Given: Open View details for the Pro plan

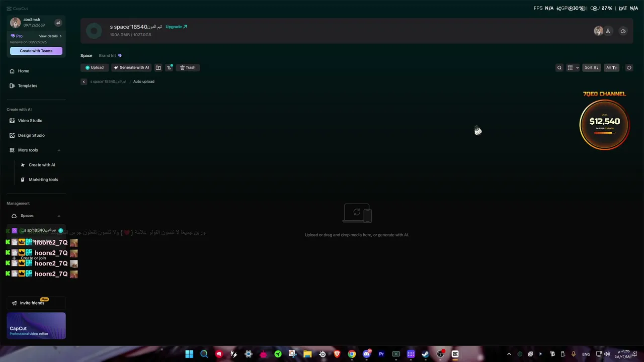Looking at the screenshot, I should click(x=50, y=36).
